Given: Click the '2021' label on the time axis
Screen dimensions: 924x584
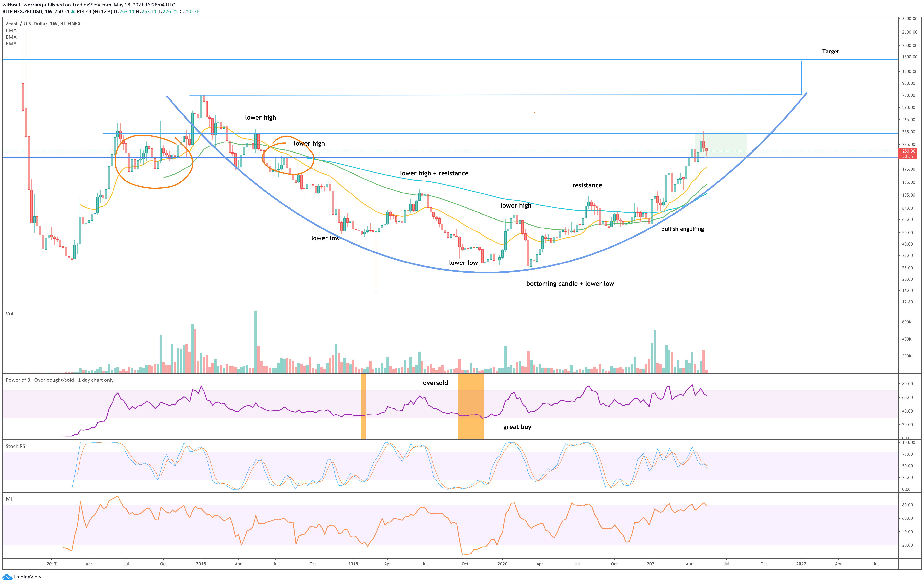Looking at the screenshot, I should click(x=652, y=564).
